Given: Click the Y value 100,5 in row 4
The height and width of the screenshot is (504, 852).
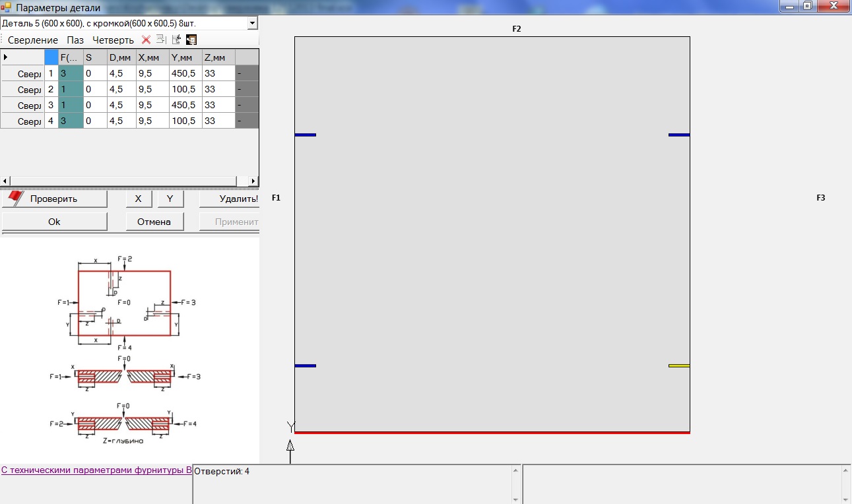Looking at the screenshot, I should pyautogui.click(x=185, y=121).
